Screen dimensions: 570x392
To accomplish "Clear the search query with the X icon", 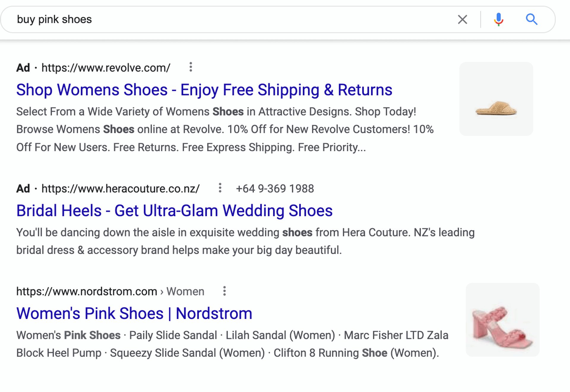I will (462, 19).
